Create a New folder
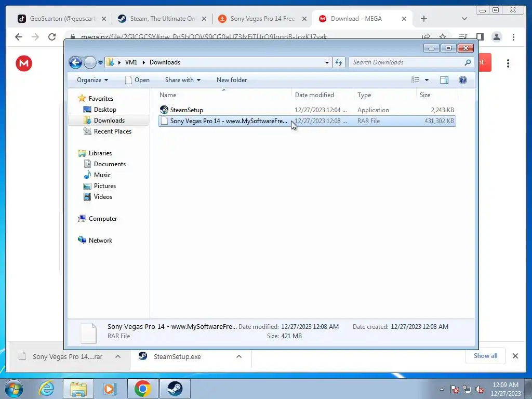The width and height of the screenshot is (532, 399). tap(232, 80)
